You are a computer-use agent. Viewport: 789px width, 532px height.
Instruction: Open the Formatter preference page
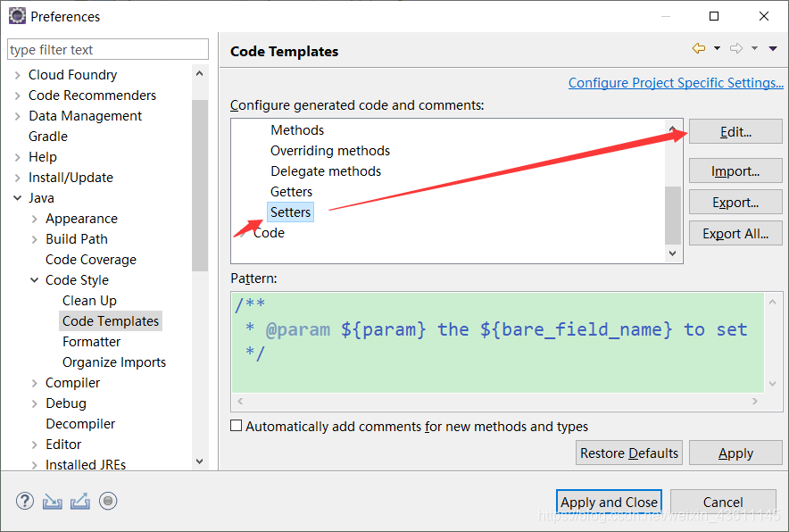pos(91,342)
